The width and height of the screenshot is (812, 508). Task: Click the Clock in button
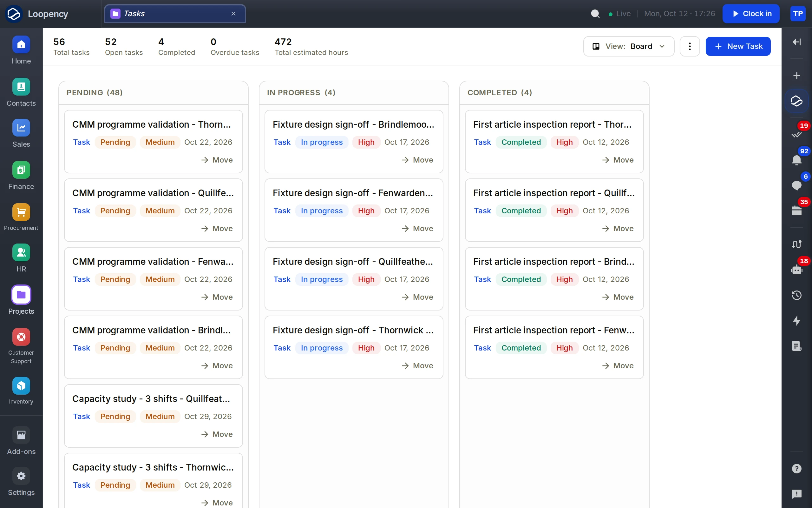[x=750, y=14]
